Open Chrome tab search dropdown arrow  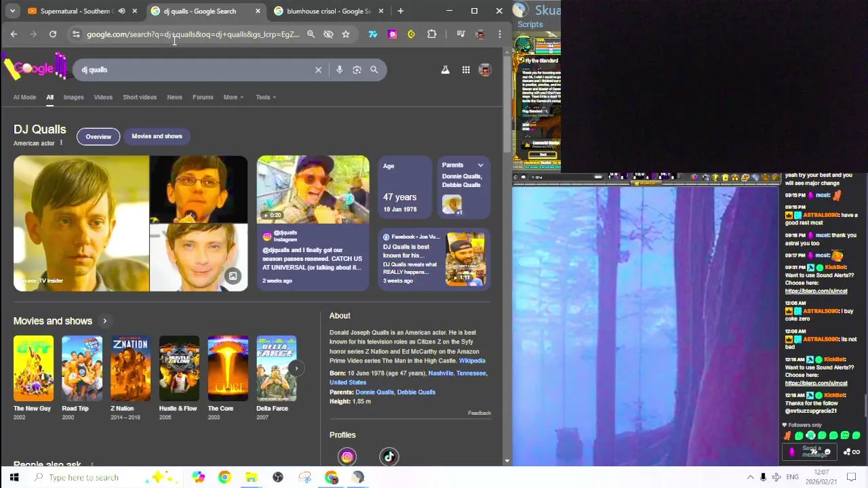[x=12, y=11]
